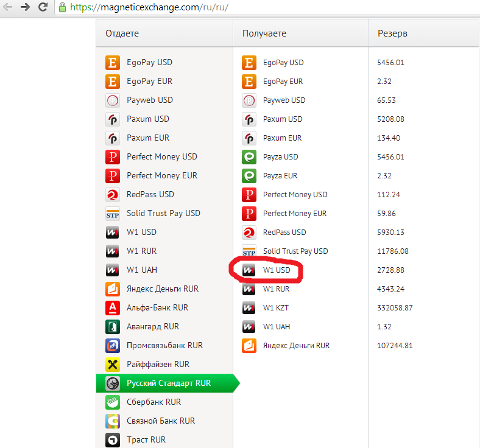
Task: Click reserve value 107244.81
Action: tap(395, 346)
